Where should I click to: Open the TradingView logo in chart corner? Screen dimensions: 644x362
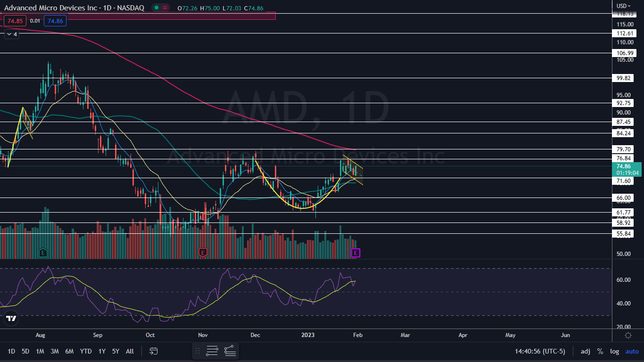click(x=11, y=319)
